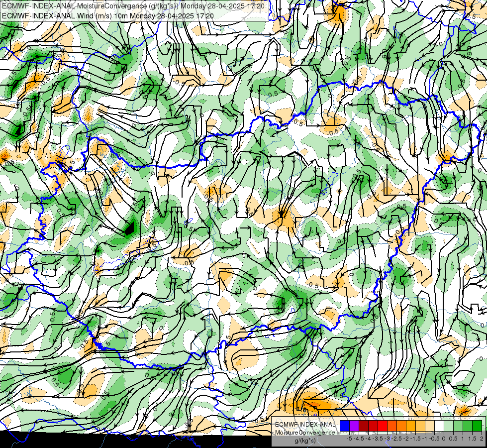Click the -1.5 tick label in legend
This screenshot has width=487, height=448.
point(415,439)
